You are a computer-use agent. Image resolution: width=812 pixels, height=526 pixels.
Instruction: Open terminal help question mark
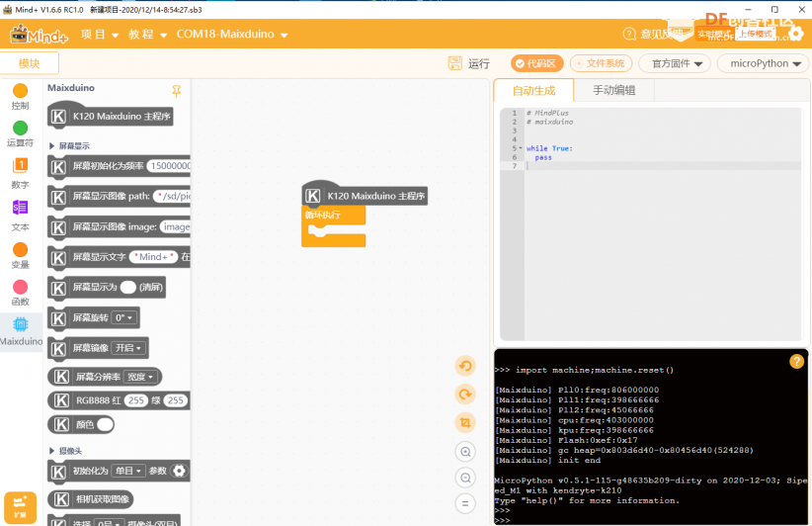796,361
